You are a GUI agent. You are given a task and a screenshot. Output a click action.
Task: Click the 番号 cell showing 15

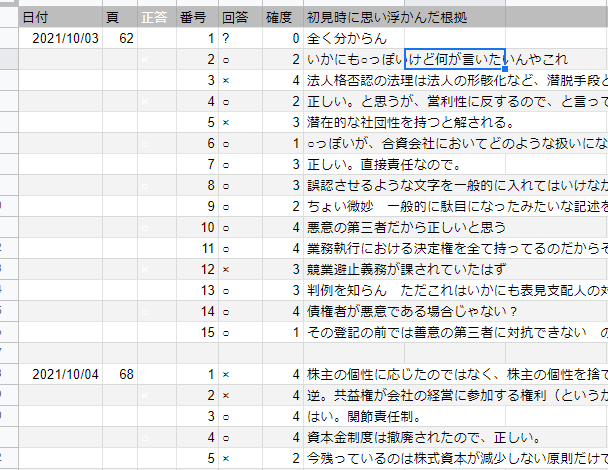pos(197,332)
